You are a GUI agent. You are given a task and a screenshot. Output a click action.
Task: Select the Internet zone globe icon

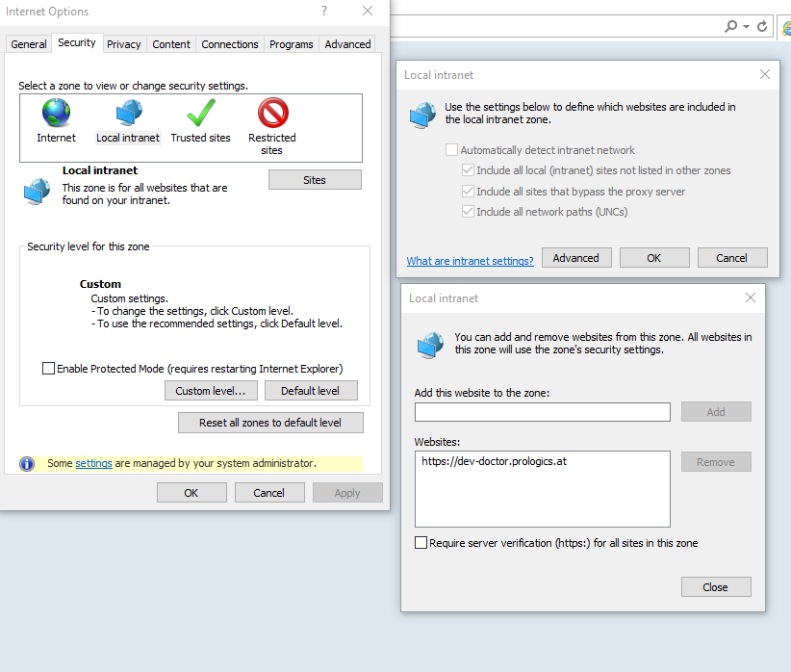pos(56,113)
